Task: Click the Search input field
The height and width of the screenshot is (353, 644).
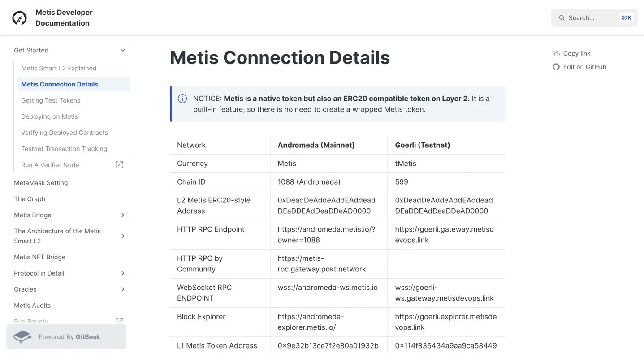Action: point(587,17)
